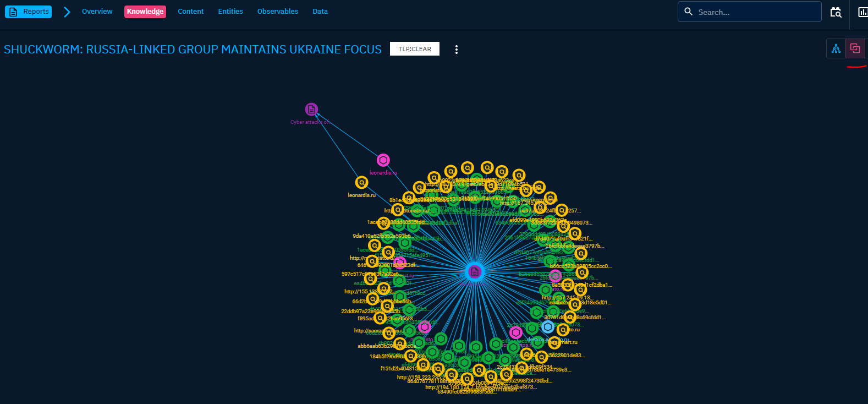Select the purple 'Cyber attacks of...' report node
Viewport: 868px width, 404px height.
[x=311, y=110]
